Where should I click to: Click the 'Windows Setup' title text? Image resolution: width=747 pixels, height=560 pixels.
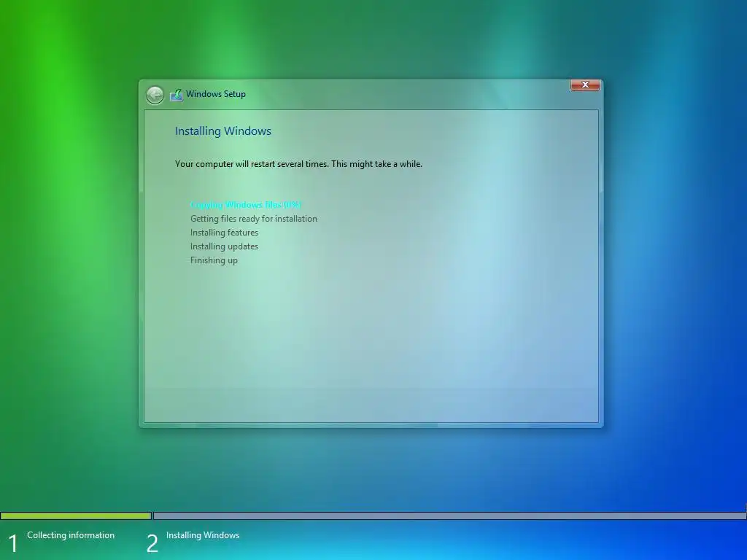(x=216, y=94)
